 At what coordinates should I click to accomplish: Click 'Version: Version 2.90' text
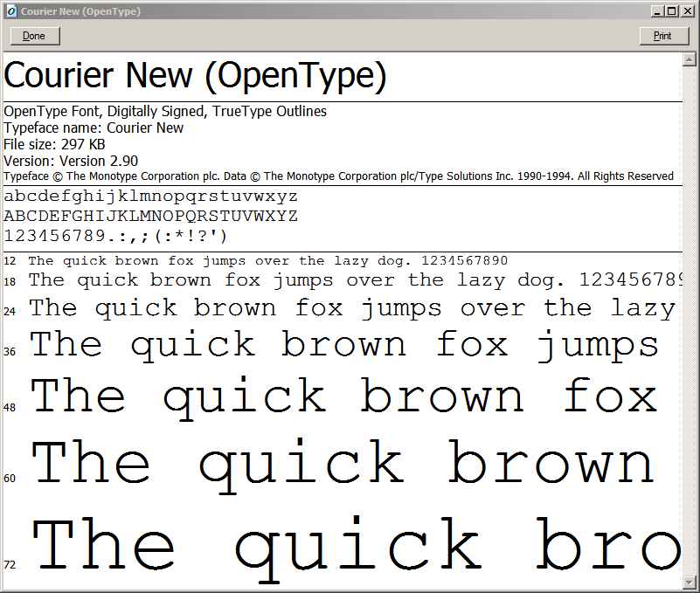[71, 161]
